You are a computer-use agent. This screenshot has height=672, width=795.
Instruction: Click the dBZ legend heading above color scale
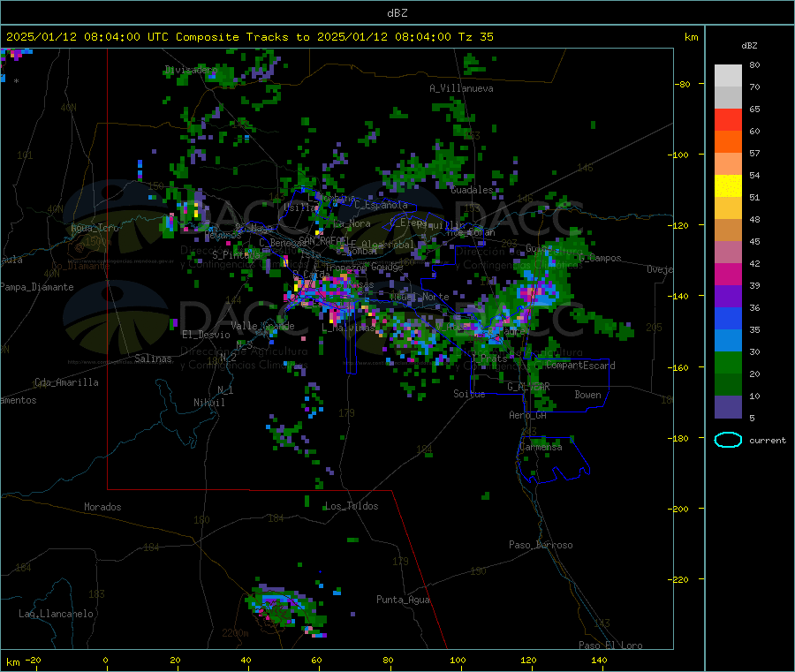click(749, 46)
